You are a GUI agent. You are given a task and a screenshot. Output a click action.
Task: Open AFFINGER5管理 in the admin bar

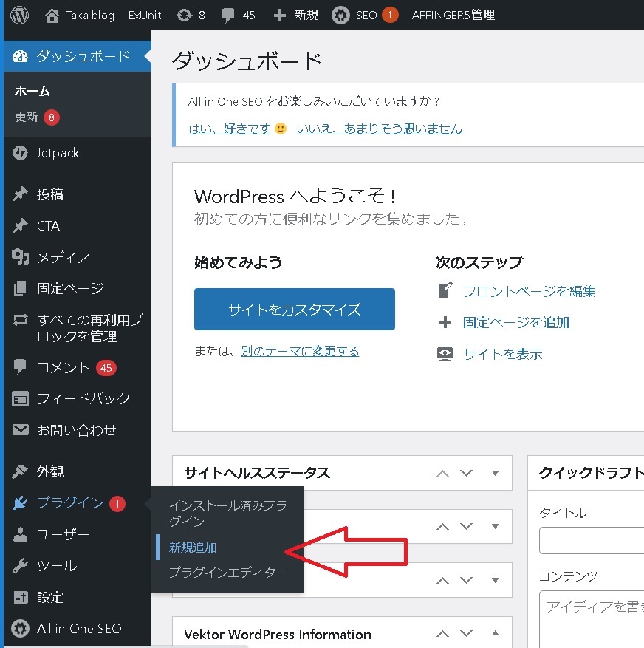click(x=453, y=16)
